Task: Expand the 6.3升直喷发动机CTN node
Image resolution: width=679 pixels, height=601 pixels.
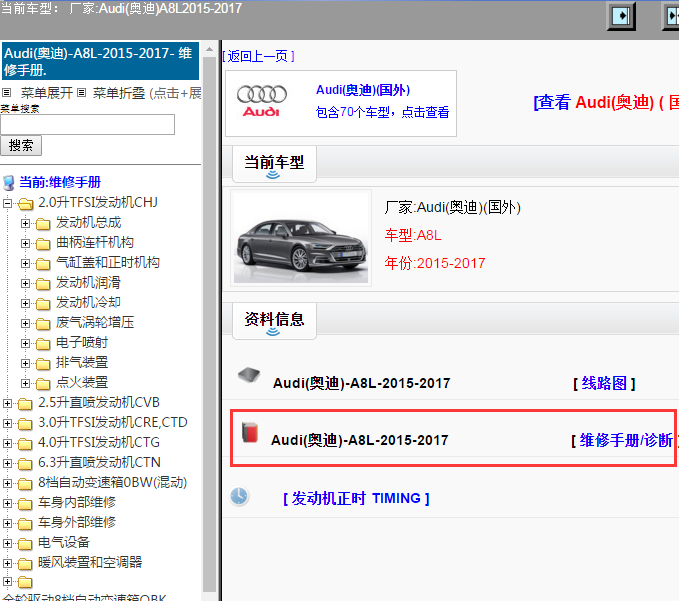Action: click(x=7, y=463)
